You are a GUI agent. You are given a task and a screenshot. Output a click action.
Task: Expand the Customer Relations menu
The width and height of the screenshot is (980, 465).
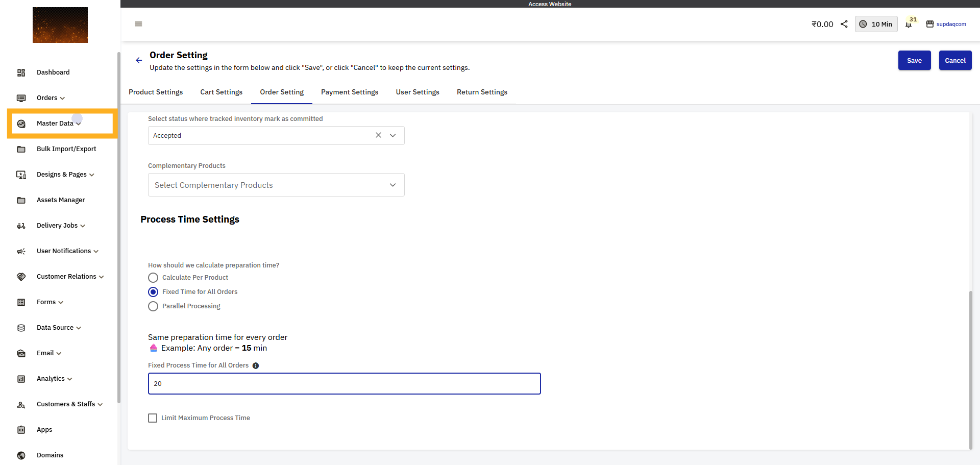pyautogui.click(x=70, y=277)
